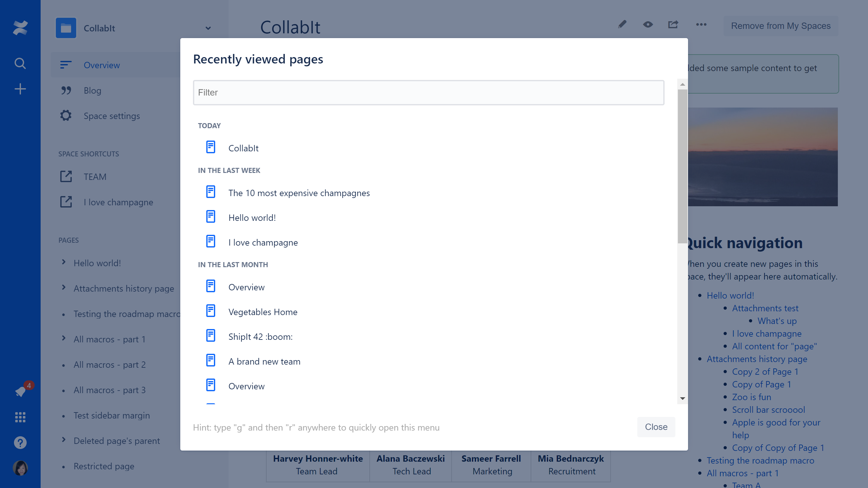Open The 10 most expensive champagnes

(x=299, y=193)
